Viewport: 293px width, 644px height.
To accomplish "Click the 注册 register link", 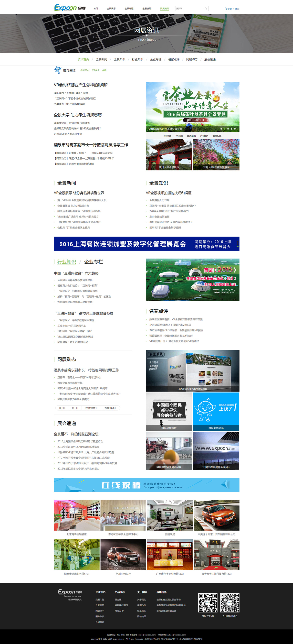I will 237,9.
